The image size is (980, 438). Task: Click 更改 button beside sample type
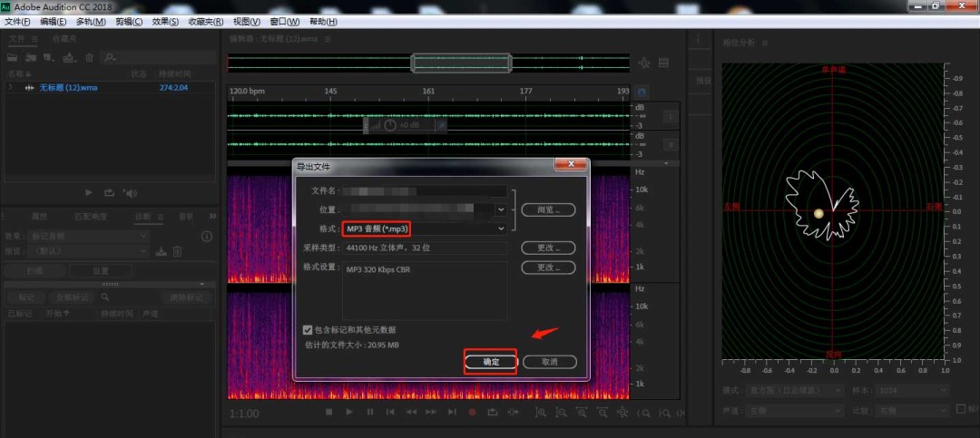pos(549,248)
